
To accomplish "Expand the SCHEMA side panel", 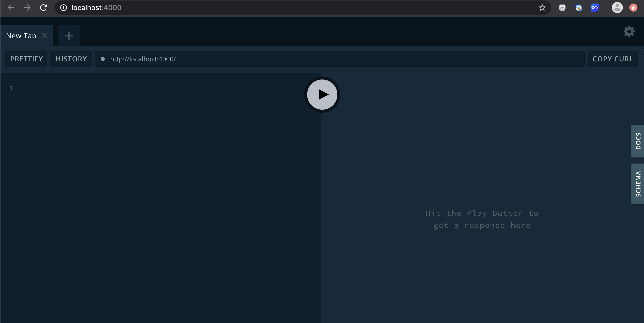I will tap(638, 184).
